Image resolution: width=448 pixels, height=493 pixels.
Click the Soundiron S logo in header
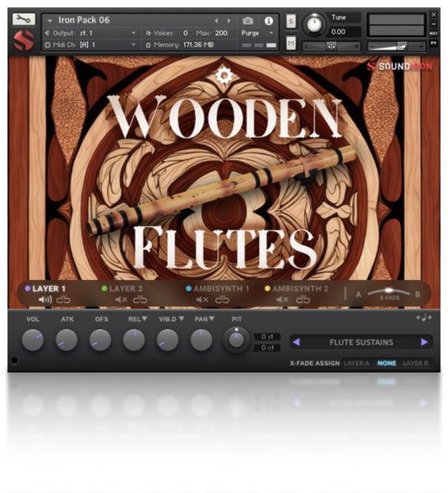24,40
